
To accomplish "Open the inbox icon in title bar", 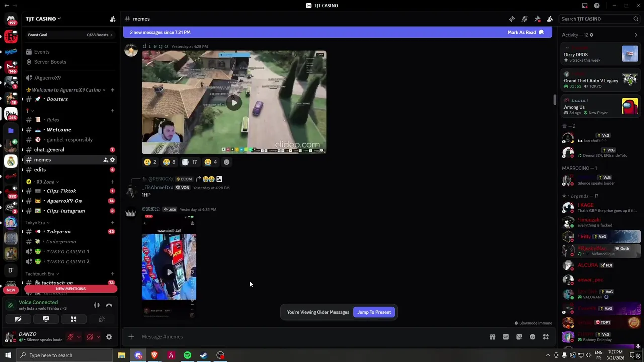I will (585, 6).
